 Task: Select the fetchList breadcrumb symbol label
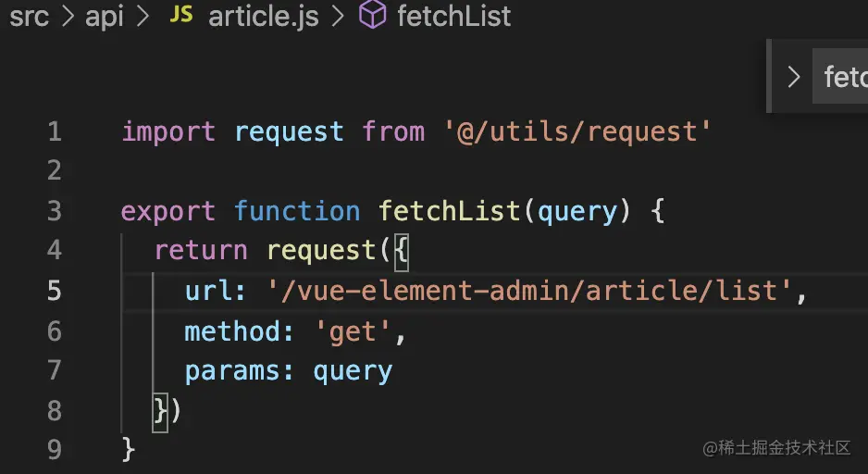(x=453, y=18)
